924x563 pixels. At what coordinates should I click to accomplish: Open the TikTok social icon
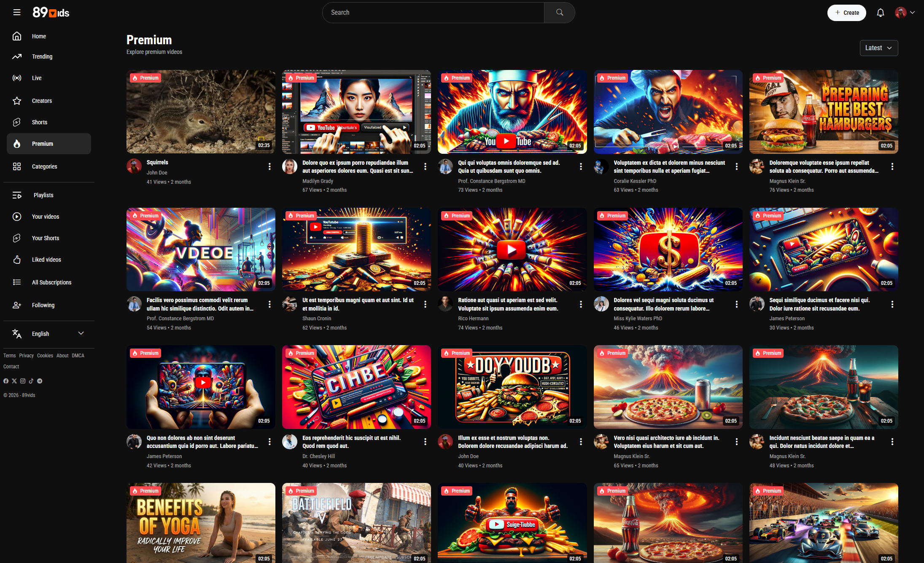pyautogui.click(x=31, y=381)
